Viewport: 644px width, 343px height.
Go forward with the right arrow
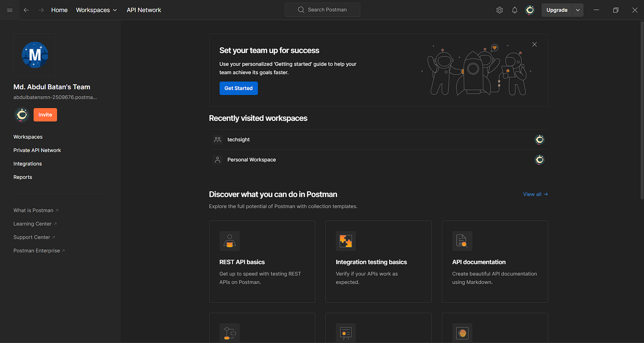(x=41, y=10)
